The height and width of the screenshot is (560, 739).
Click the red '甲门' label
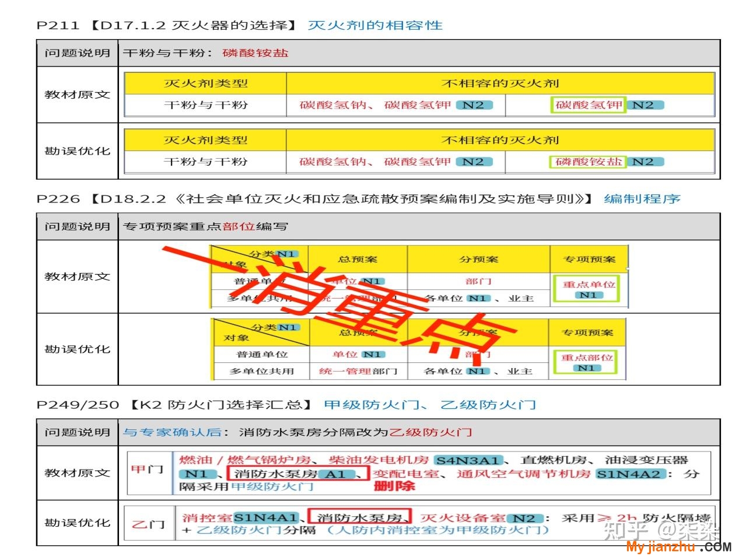pos(147,469)
